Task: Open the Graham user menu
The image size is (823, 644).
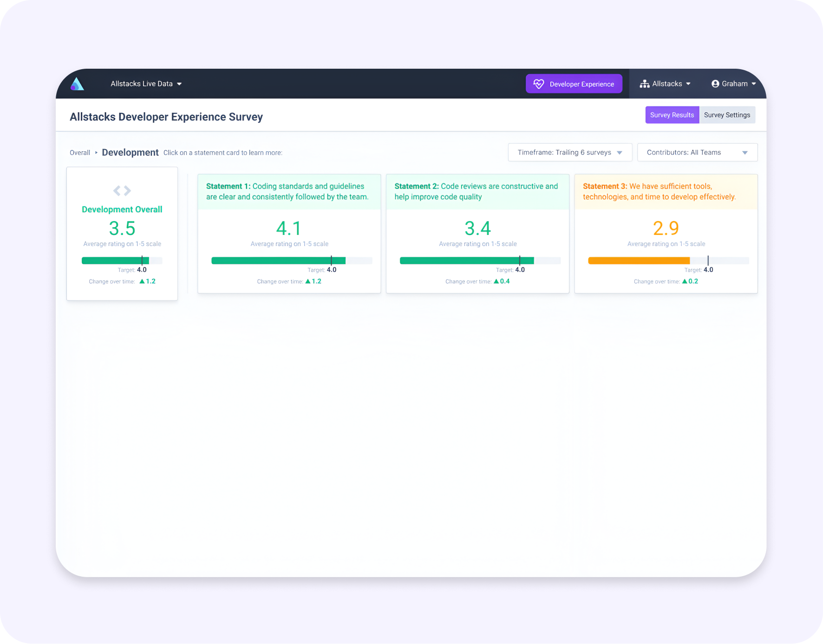Action: (x=734, y=84)
